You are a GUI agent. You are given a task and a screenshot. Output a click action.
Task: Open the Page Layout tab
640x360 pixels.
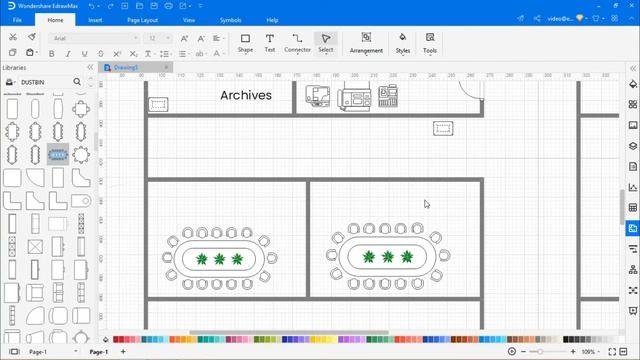[142, 20]
